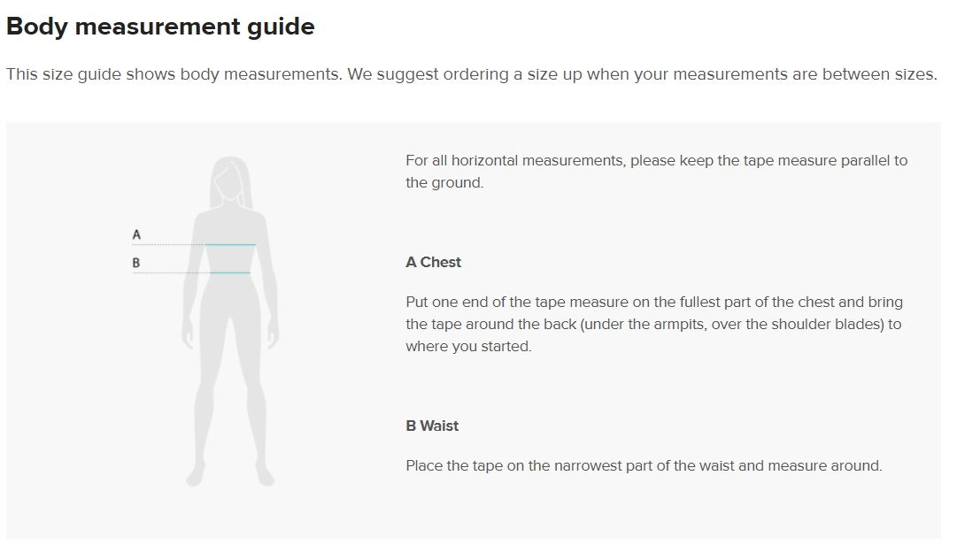Click the waist measuring instructions sentence
This screenshot has height=560, width=957.
tap(644, 465)
